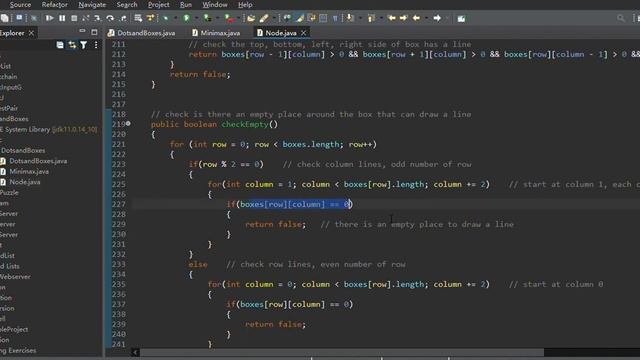Navigate Back with the yellow left arrow

click(x=416, y=18)
